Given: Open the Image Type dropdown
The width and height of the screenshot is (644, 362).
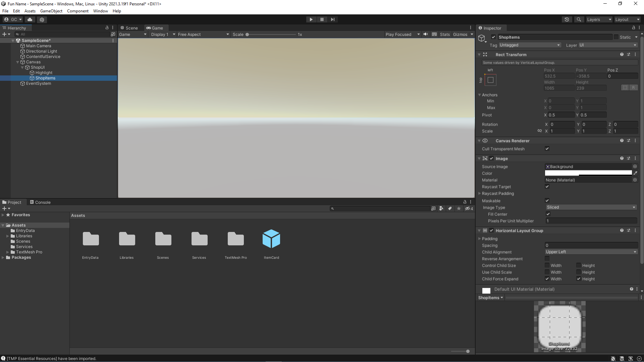Looking at the screenshot, I should coord(590,207).
